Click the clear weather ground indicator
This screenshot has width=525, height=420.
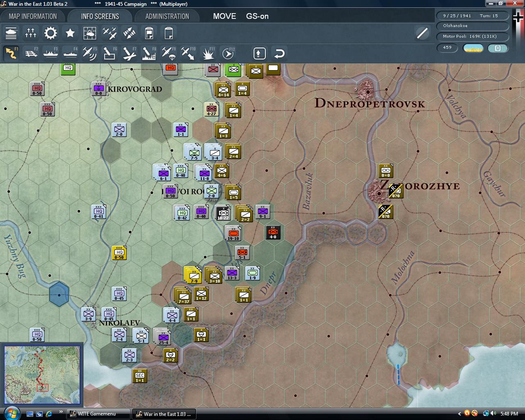pos(473,48)
